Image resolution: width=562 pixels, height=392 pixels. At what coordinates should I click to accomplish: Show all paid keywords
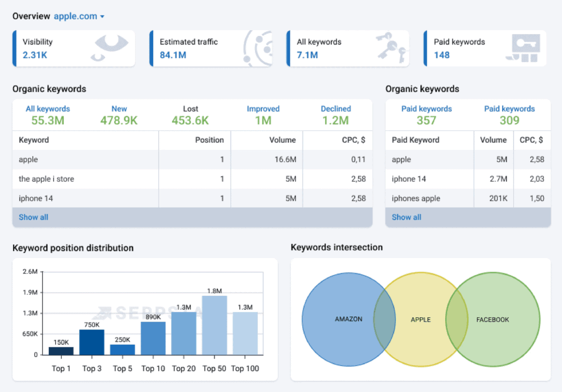[x=406, y=217]
